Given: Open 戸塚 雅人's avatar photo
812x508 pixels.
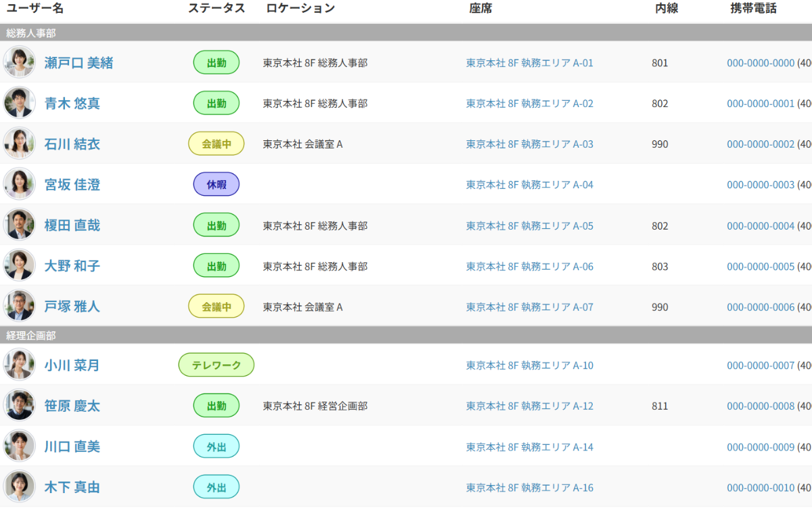Looking at the screenshot, I should tap(19, 306).
